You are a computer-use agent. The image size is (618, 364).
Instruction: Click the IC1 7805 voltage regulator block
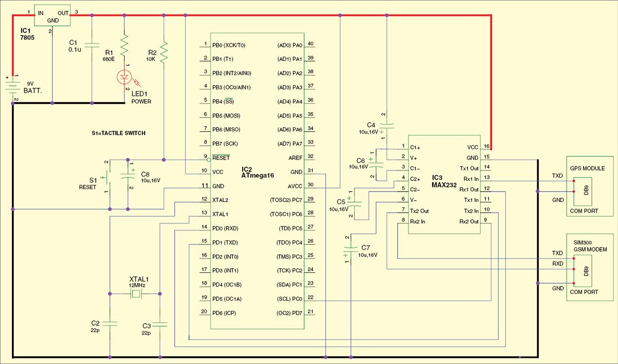tap(52, 16)
